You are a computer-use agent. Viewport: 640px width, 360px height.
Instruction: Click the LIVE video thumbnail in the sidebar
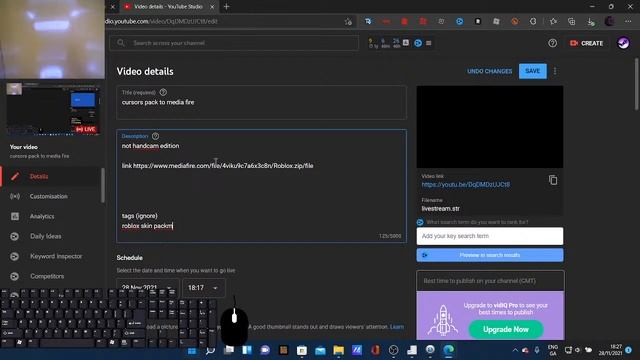coord(52,109)
